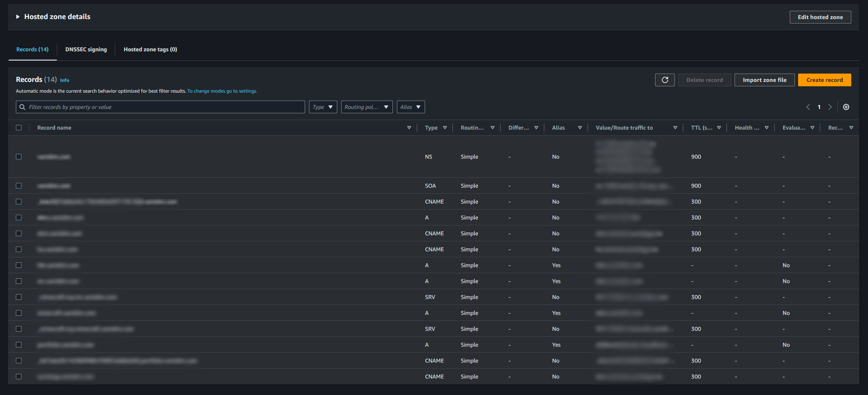Focus the Filter records search field

pos(160,107)
